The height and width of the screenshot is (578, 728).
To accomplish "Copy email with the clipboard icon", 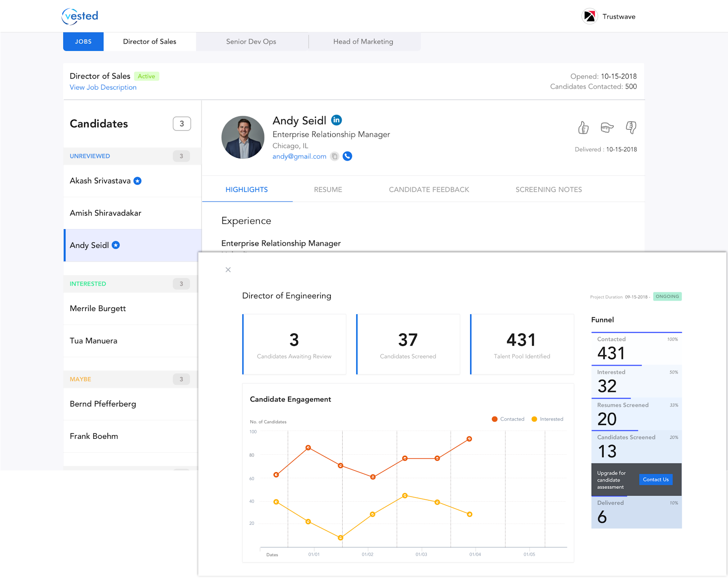I will (334, 156).
